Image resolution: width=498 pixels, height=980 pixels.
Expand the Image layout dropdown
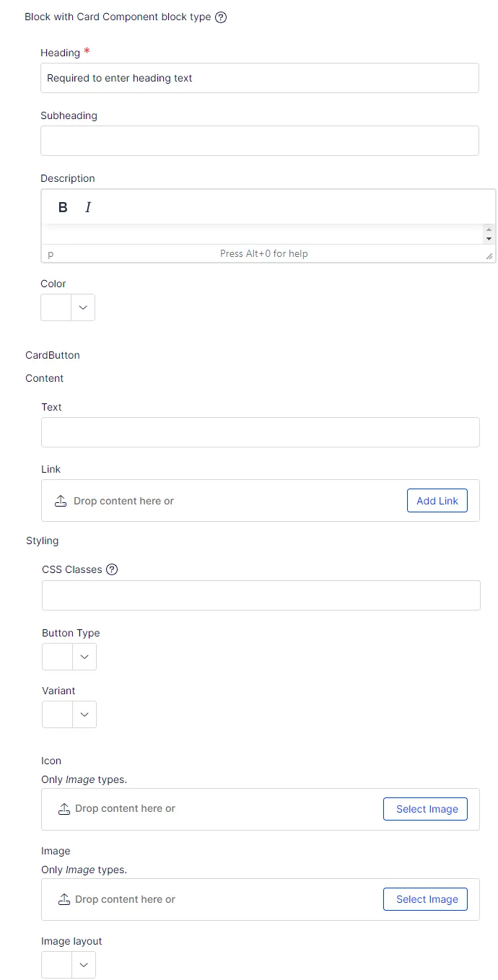tap(69, 965)
